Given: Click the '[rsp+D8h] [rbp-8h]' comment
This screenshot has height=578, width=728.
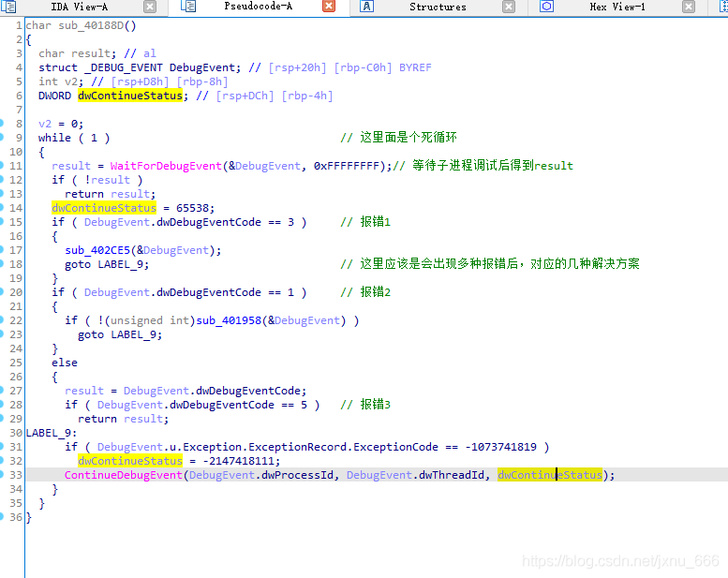Looking at the screenshot, I should (170, 82).
